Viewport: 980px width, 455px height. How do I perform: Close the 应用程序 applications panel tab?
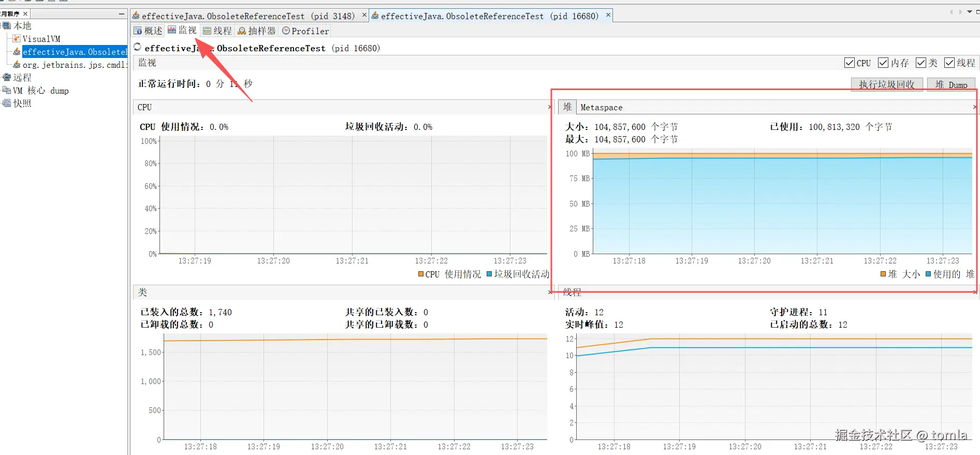pos(25,14)
